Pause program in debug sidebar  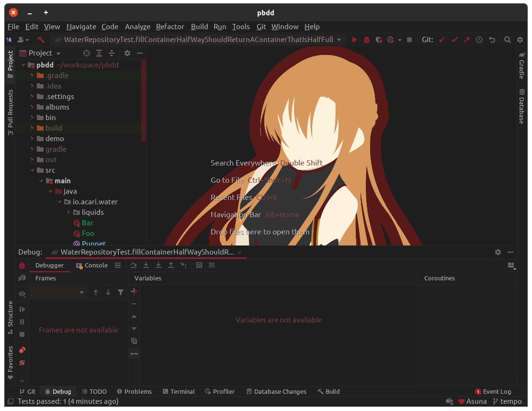tap(22, 322)
